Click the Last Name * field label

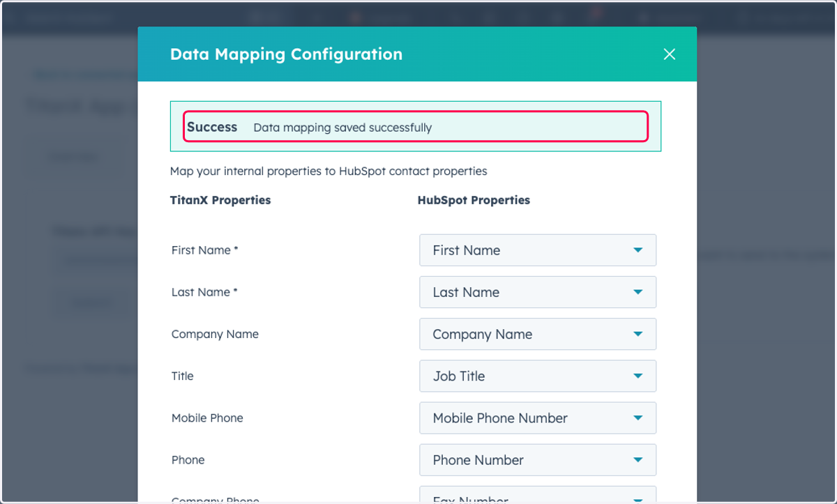[x=204, y=292]
